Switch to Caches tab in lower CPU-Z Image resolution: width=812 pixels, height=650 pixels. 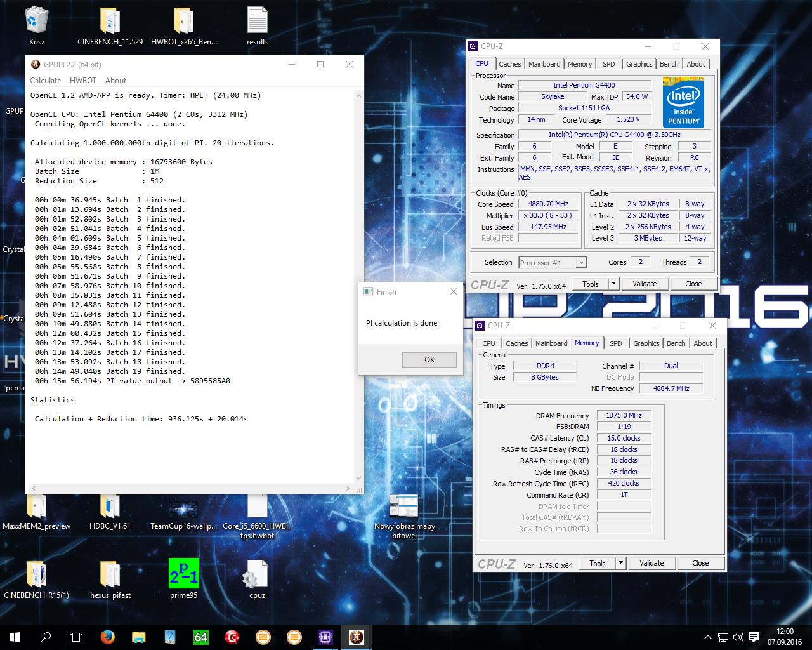516,343
